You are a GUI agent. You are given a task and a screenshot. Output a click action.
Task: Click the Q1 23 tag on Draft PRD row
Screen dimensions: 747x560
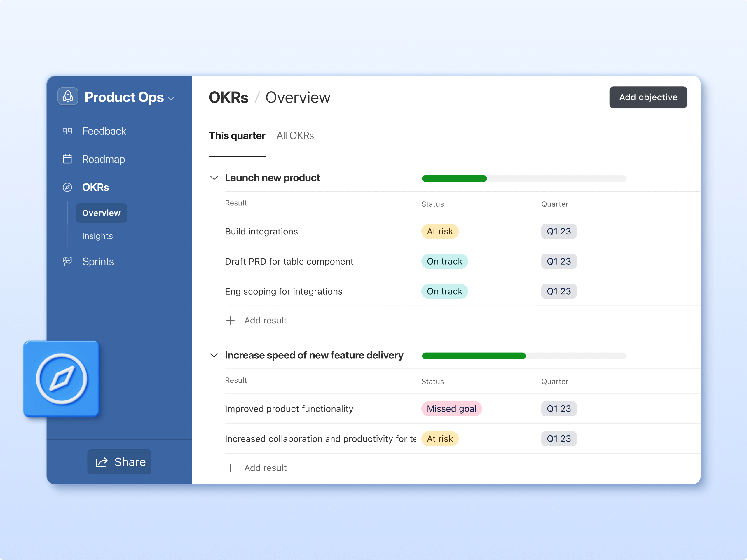click(558, 261)
